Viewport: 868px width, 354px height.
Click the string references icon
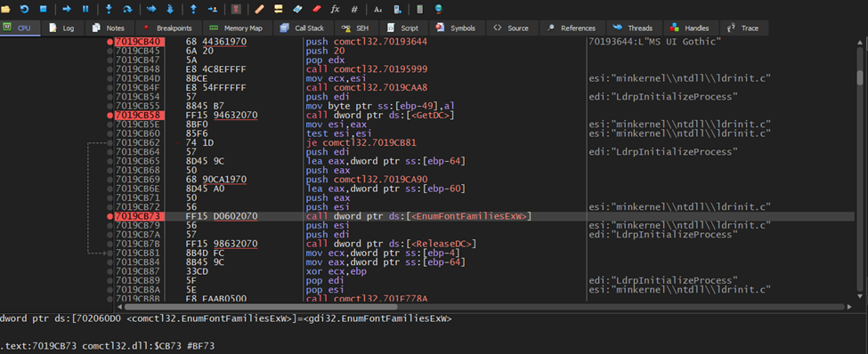pyautogui.click(x=377, y=9)
